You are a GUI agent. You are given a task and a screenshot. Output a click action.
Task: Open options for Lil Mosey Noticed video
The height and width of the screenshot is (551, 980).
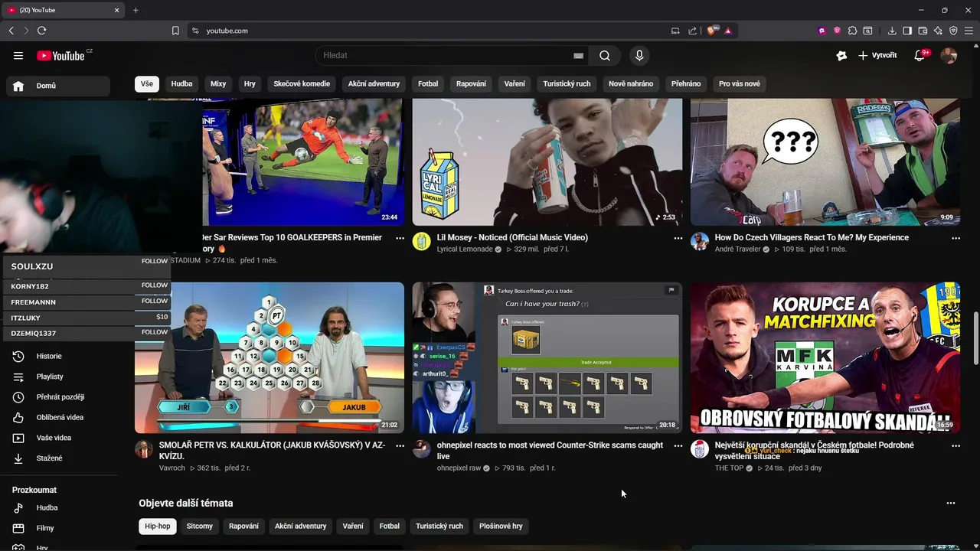pos(678,238)
